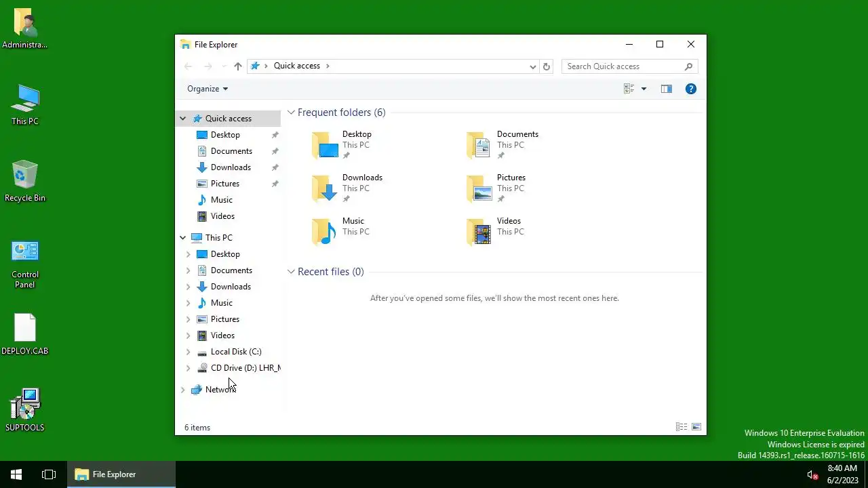
Task: Select the Recycle Bin desktop icon
Action: click(25, 181)
